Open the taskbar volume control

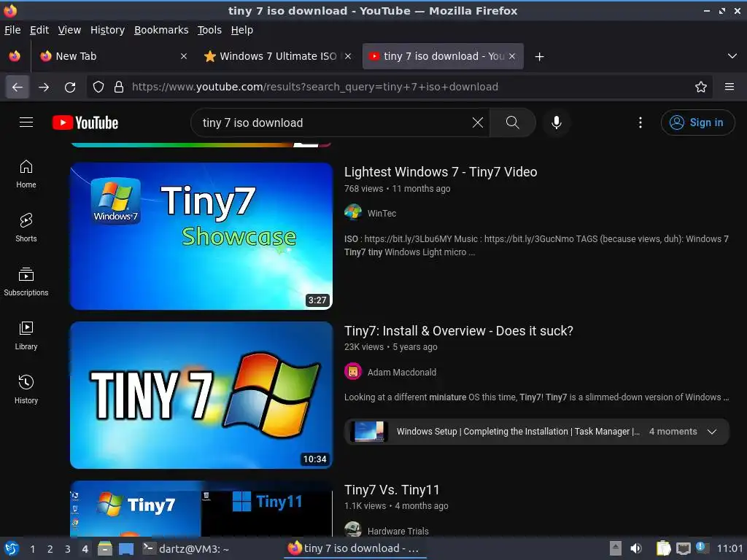coord(636,548)
